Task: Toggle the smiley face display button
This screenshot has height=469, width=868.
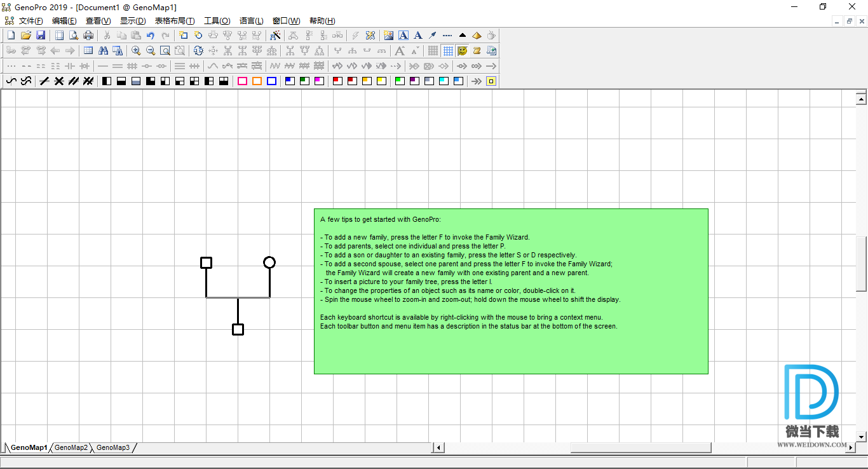Action: (x=463, y=51)
